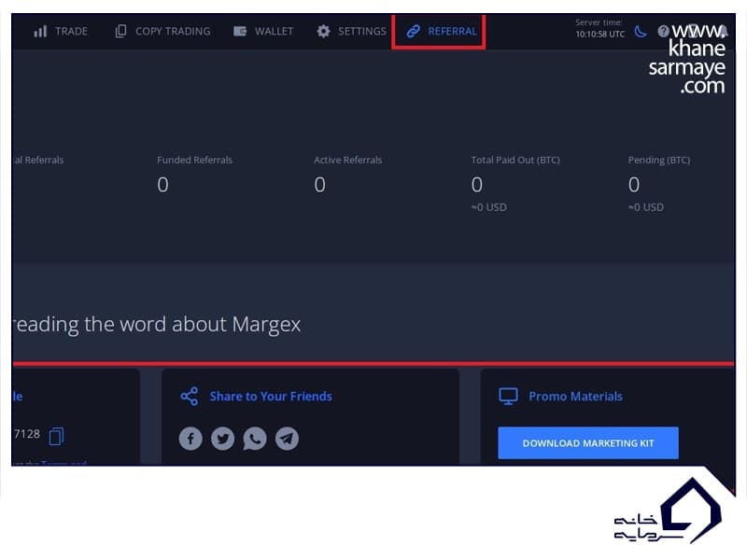Screen dimensions: 747x560
Task: Share referral link via Telegram
Action: point(287,438)
